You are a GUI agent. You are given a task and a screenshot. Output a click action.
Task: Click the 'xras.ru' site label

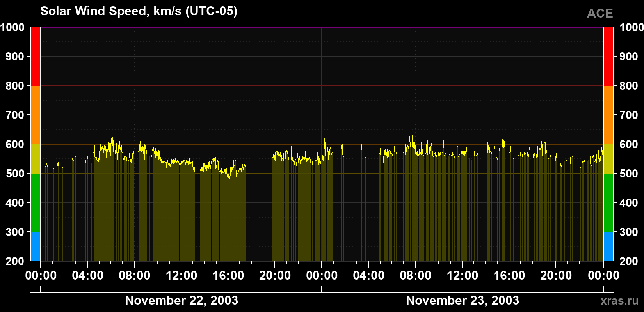pos(620,301)
